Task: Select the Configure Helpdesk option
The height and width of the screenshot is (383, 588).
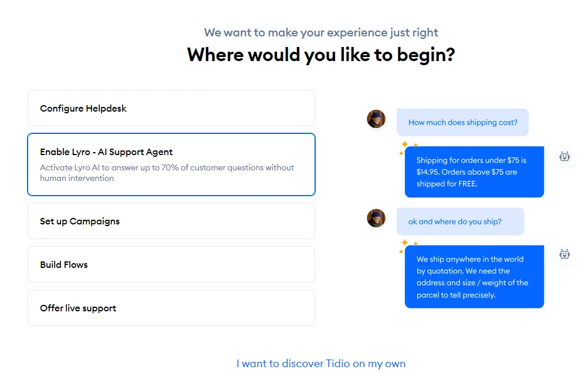Action: [171, 108]
